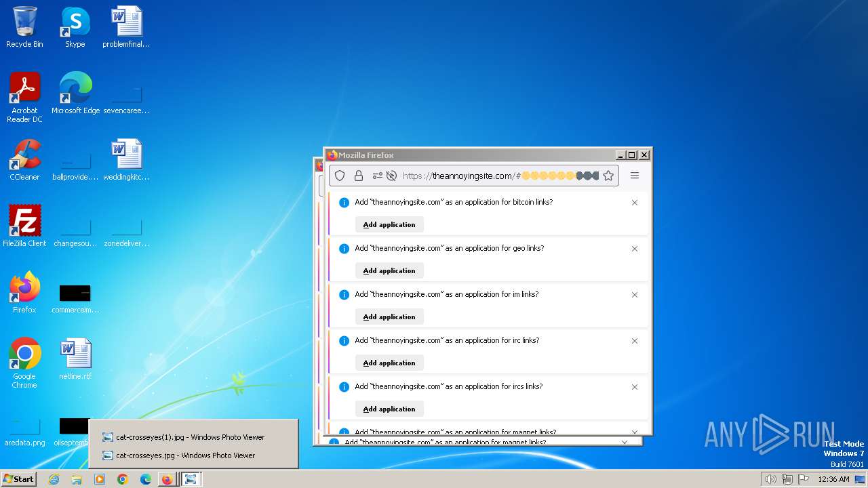Add application for bitcoin links
Image resolution: width=868 pixels, height=488 pixels.
coord(389,224)
